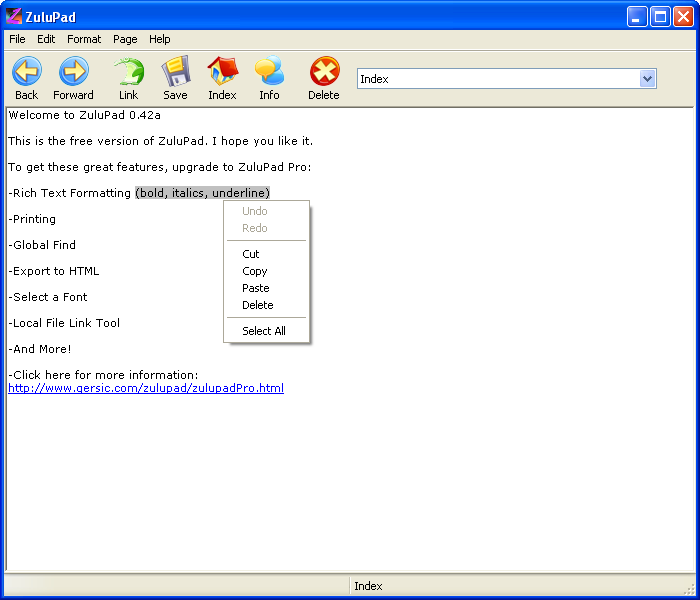This screenshot has height=600, width=700.
Task: Close the ZuluPad window
Action: point(683,17)
